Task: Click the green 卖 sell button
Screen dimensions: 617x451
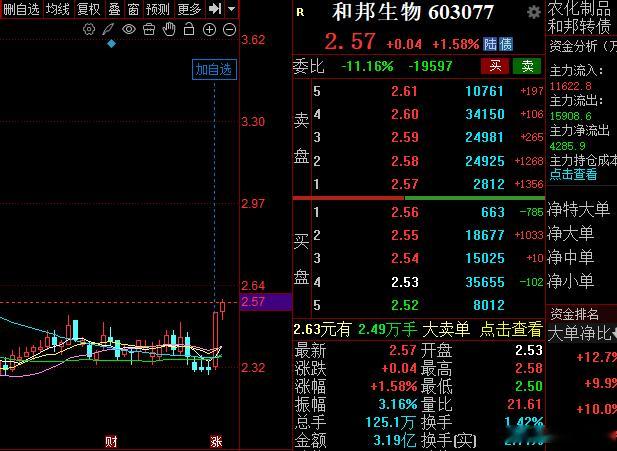Action: tap(527, 66)
